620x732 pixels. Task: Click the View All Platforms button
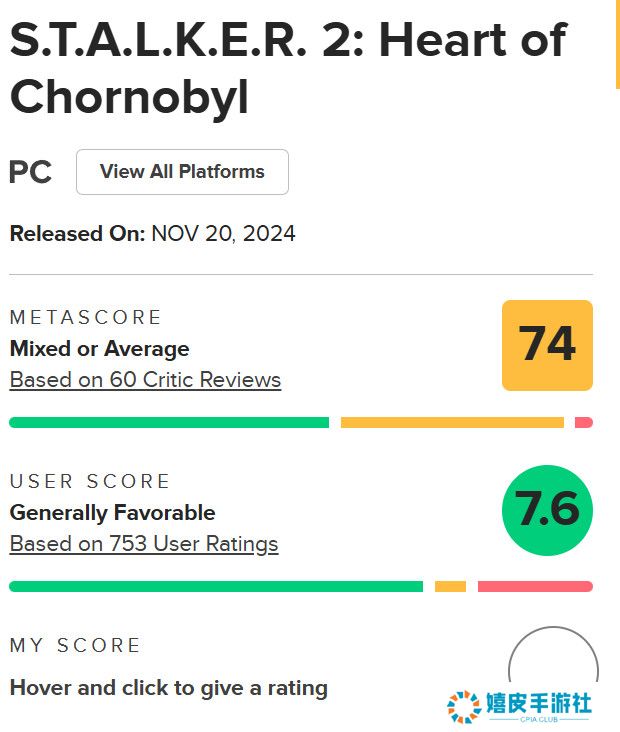pyautogui.click(x=182, y=172)
